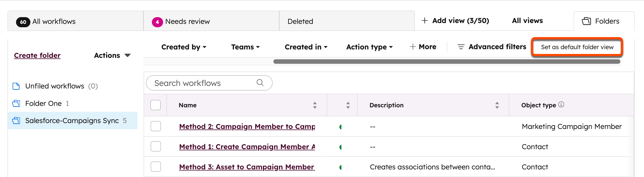Check the Method 1 workflow row checkbox
The width and height of the screenshot is (644, 177).
pyautogui.click(x=156, y=146)
